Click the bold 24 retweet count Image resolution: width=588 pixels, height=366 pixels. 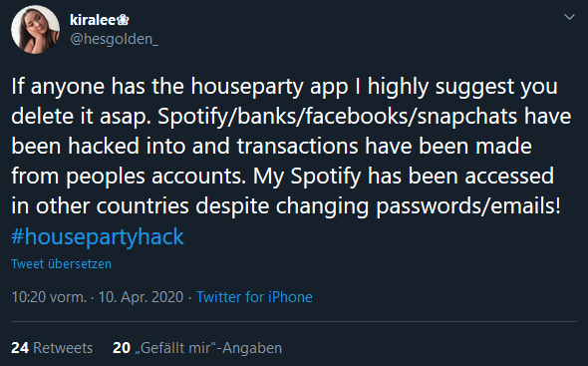pyautogui.click(x=20, y=348)
